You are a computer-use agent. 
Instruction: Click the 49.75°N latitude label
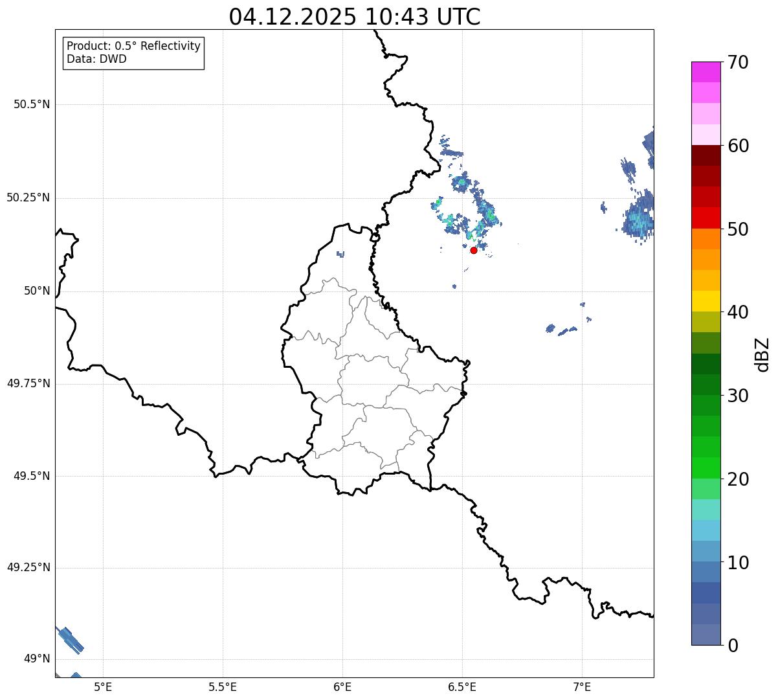(x=28, y=383)
